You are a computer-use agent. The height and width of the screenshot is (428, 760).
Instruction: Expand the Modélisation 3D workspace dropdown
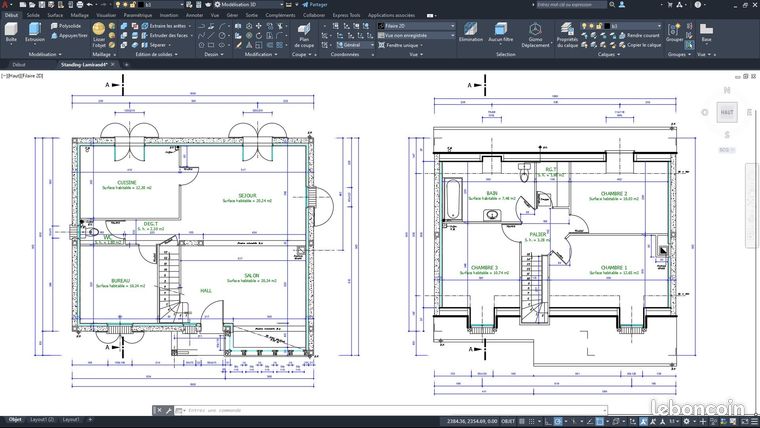249,4
